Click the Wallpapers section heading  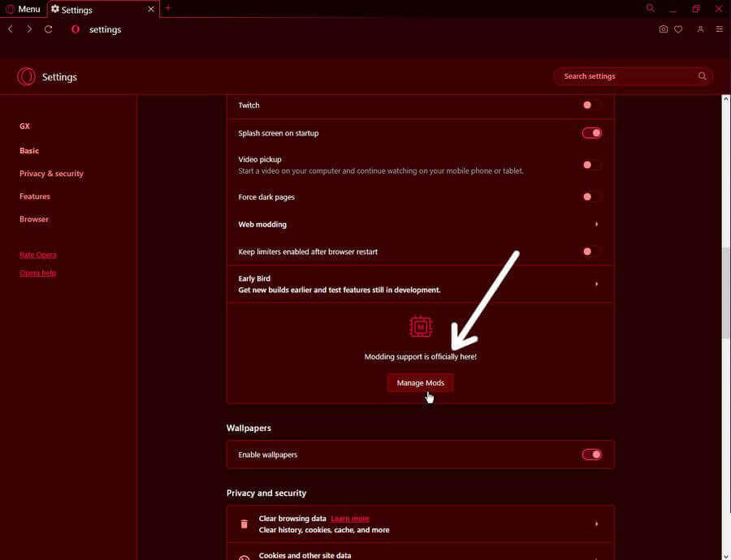[x=249, y=429]
